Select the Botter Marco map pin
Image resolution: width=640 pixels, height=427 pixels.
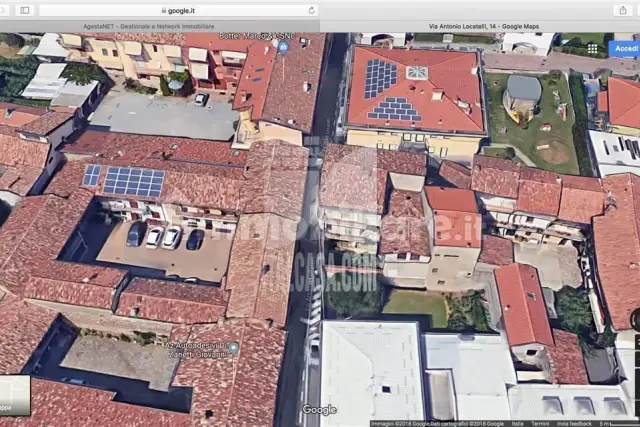(283, 47)
